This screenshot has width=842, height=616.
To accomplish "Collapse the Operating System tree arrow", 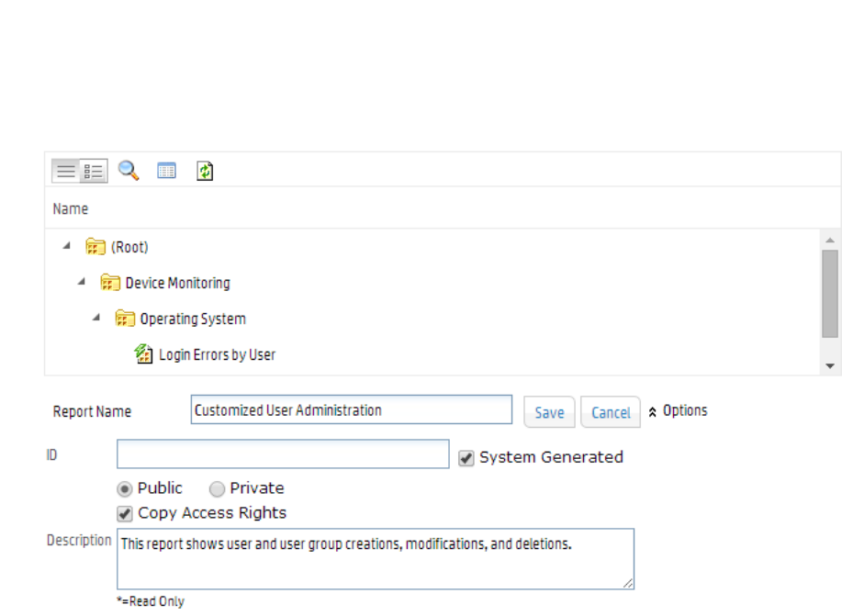I will (96, 318).
